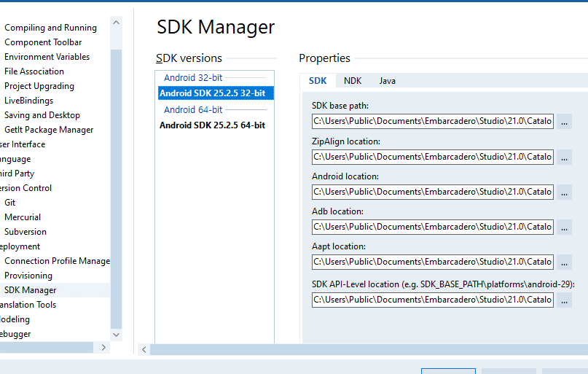The width and height of the screenshot is (588, 374).
Task: Select Modeling category
Action: click(x=15, y=319)
